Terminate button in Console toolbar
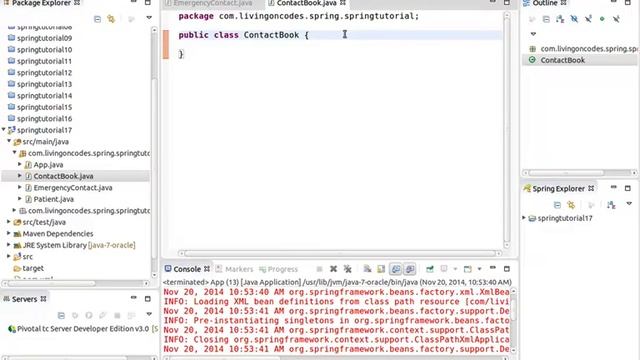640x360 pixels. (x=320, y=269)
